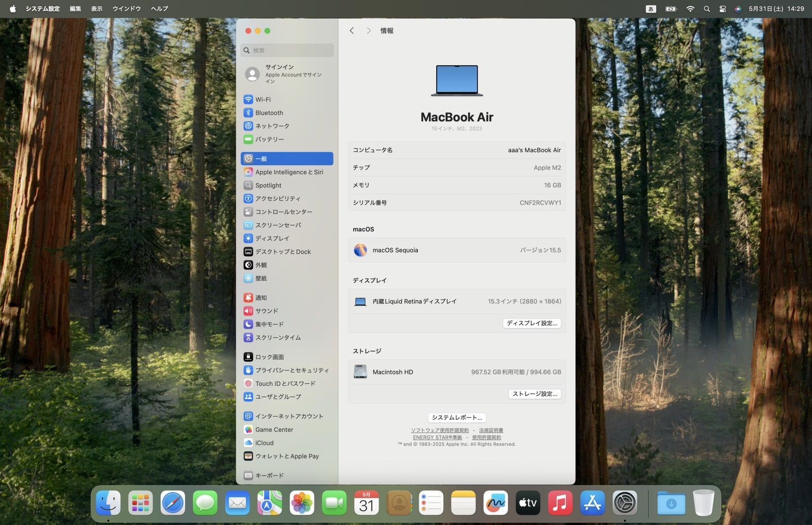Open Siri from menu bar
This screenshot has width=812, height=525.
click(738, 9)
